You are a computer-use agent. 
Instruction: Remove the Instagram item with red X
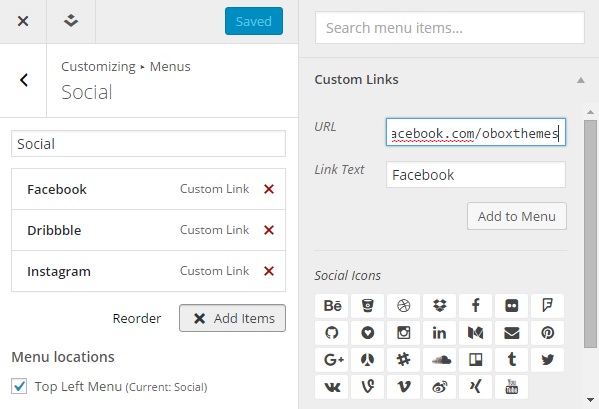pos(269,271)
